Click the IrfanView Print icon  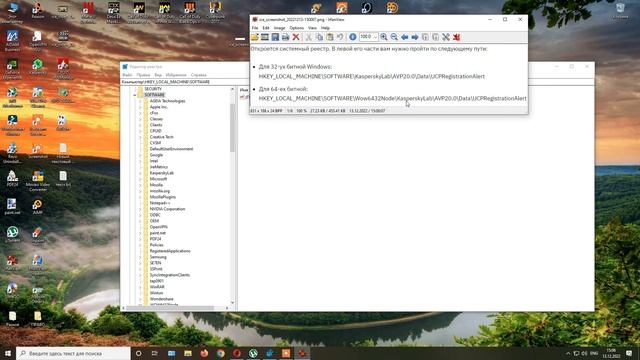(x=285, y=37)
